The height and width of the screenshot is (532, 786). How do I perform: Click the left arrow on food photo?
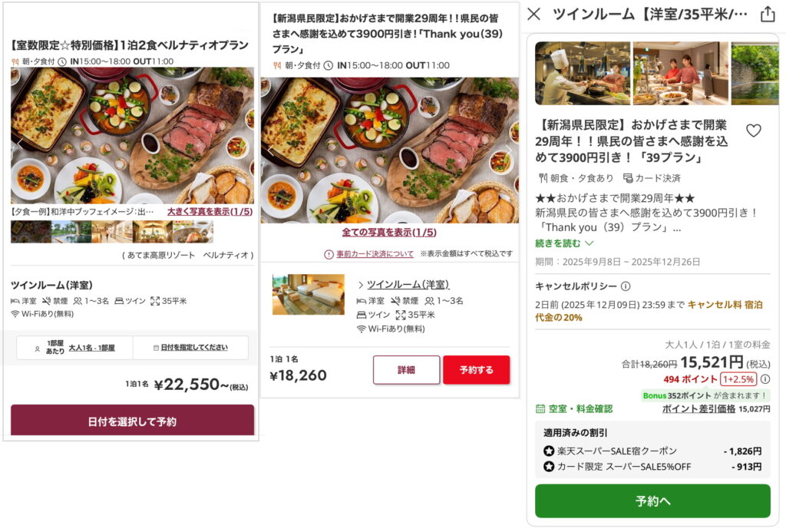21,144
